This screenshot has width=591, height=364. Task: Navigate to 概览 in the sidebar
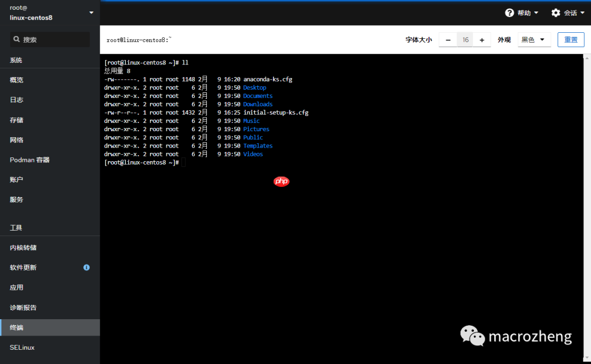pos(16,80)
